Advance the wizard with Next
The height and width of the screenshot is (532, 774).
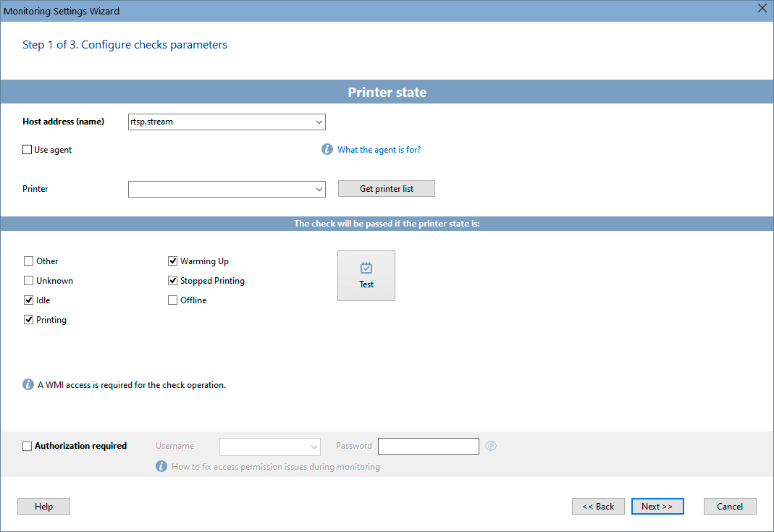click(657, 506)
